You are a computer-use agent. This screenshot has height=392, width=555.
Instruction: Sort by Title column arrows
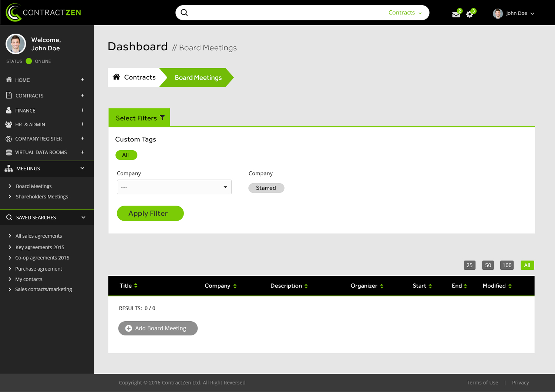tap(136, 286)
